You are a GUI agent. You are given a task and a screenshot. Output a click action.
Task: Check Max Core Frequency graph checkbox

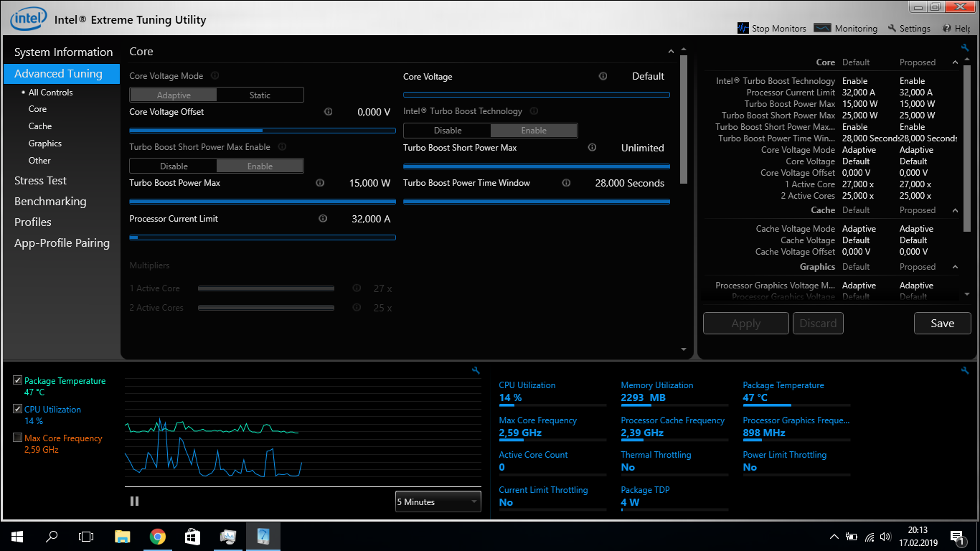18,438
